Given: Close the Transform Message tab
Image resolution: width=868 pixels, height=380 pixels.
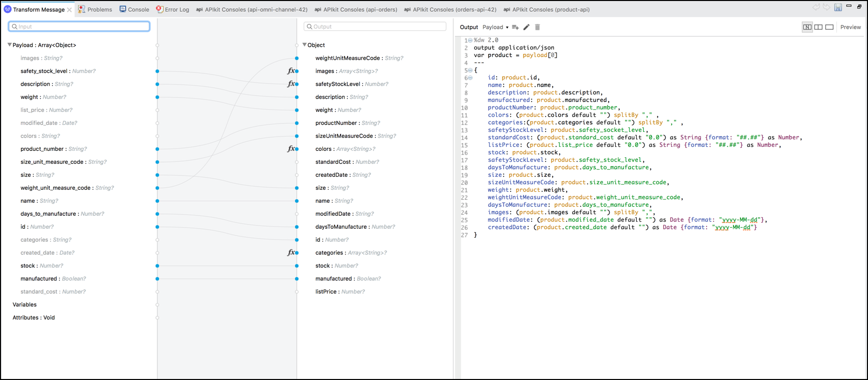Looking at the screenshot, I should 69,9.
